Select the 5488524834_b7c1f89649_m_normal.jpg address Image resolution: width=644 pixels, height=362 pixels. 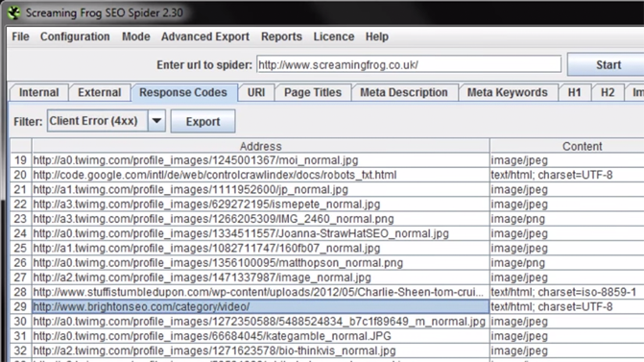[260, 322]
